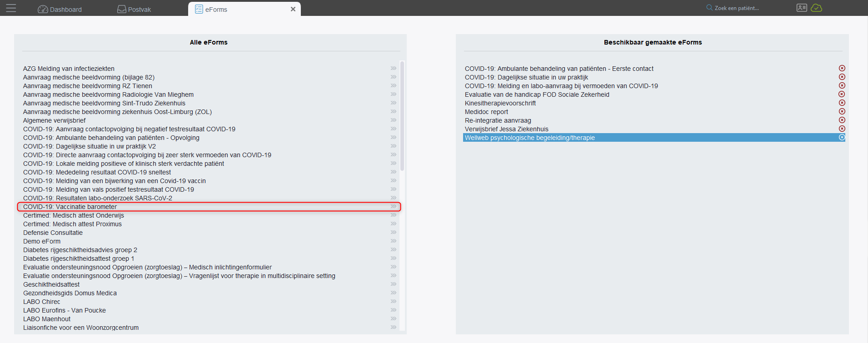Select COVID-19 Ambulante behandeling Opvolging row

pyautogui.click(x=210, y=138)
